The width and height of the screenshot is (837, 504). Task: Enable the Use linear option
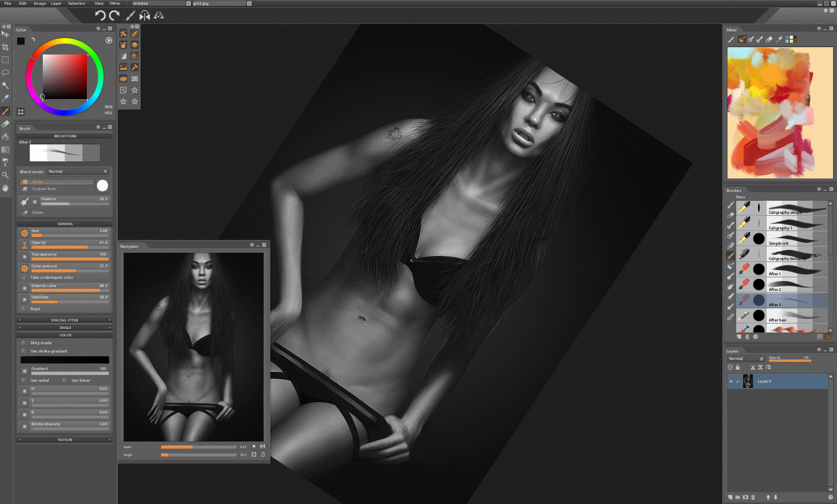coord(64,381)
